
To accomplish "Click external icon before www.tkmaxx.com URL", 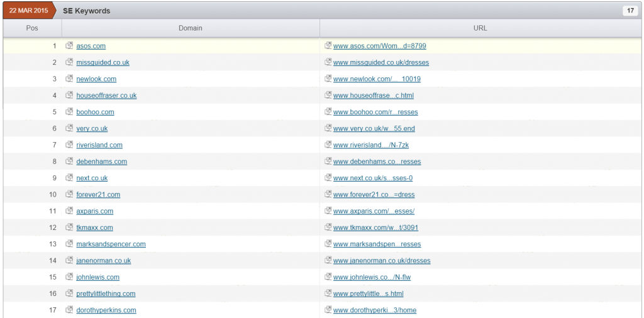I will [328, 228].
